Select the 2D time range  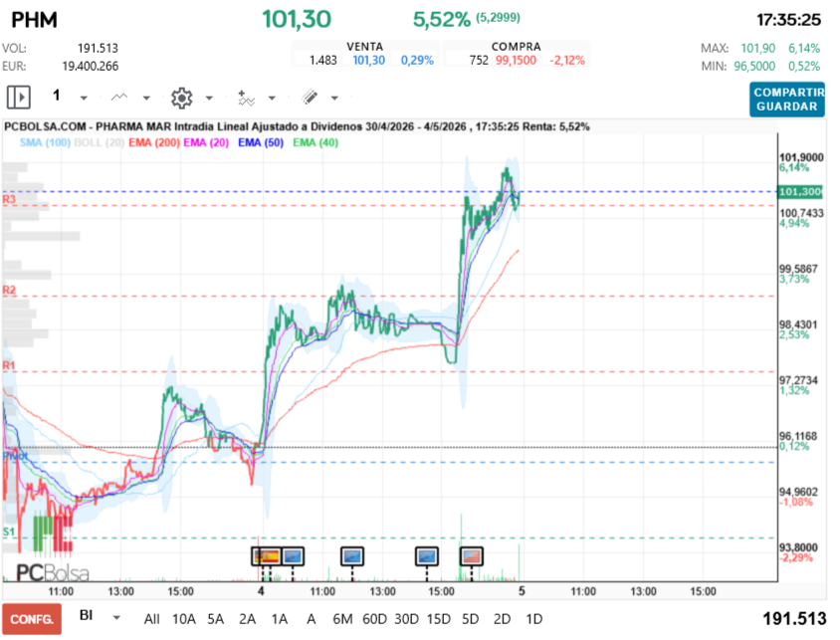pos(502,619)
